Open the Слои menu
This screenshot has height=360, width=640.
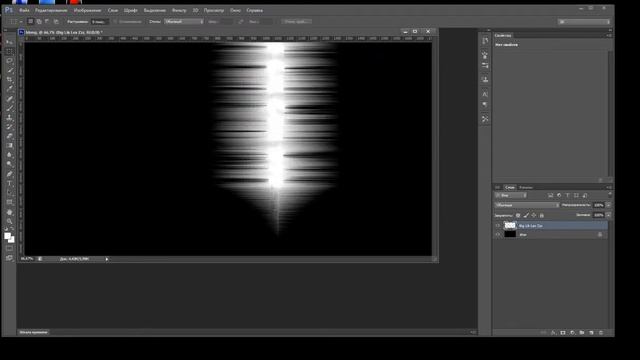[x=113, y=10]
